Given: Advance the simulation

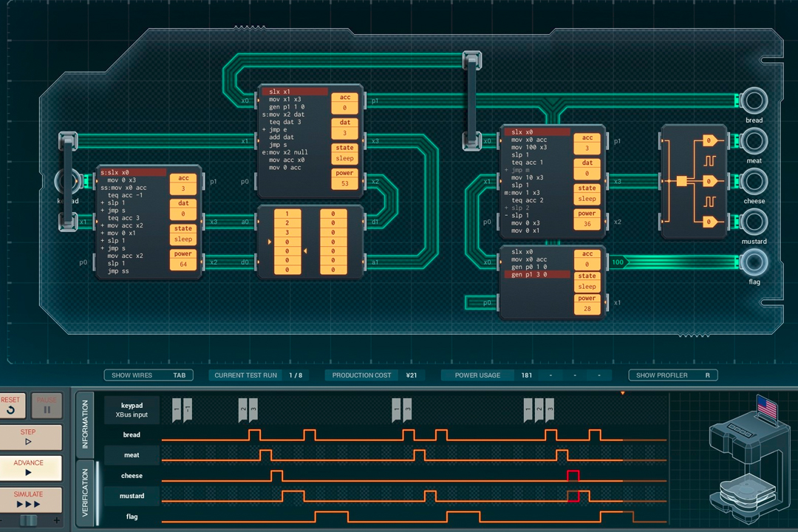Looking at the screenshot, I should [29, 468].
